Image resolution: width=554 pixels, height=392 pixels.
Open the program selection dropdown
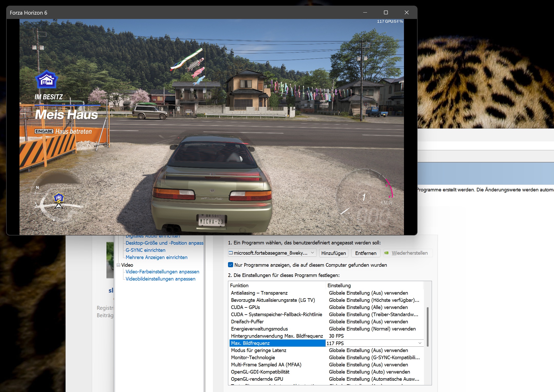click(272, 253)
